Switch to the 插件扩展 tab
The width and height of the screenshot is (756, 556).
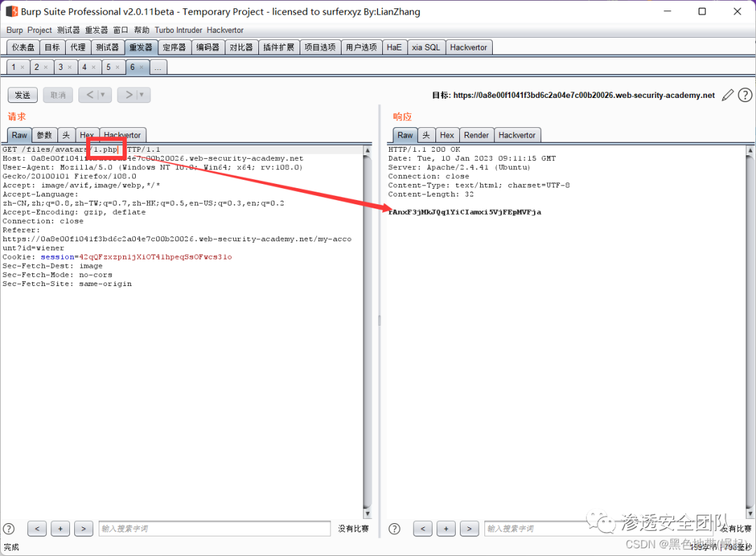pos(279,48)
